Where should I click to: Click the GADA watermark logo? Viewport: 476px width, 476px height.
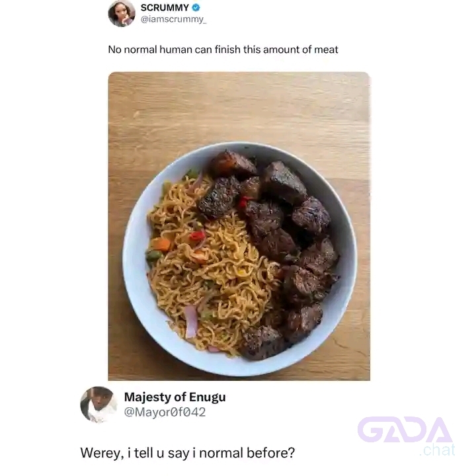coord(405,430)
